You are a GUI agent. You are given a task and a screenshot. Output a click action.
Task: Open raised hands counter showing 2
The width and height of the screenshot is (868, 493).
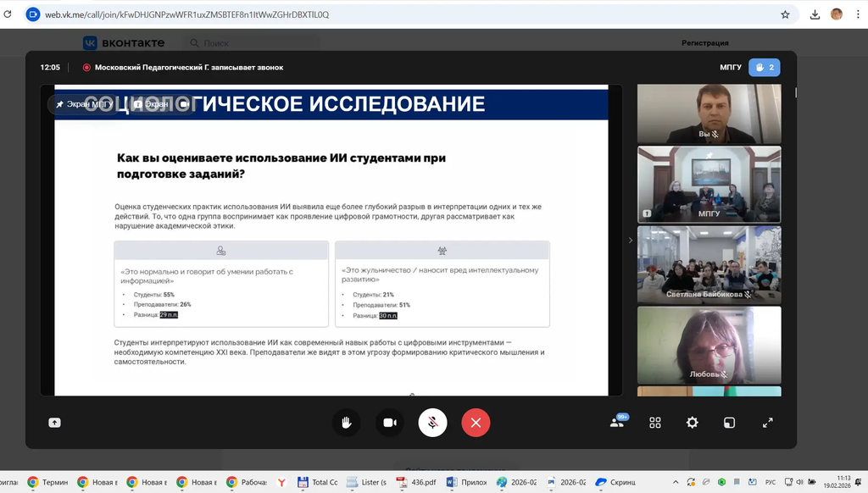pos(765,68)
